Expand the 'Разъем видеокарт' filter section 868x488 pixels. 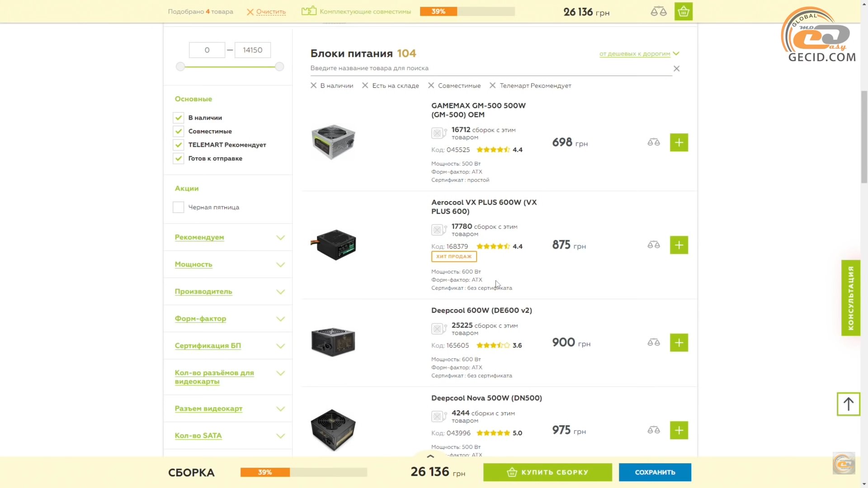pos(230,409)
